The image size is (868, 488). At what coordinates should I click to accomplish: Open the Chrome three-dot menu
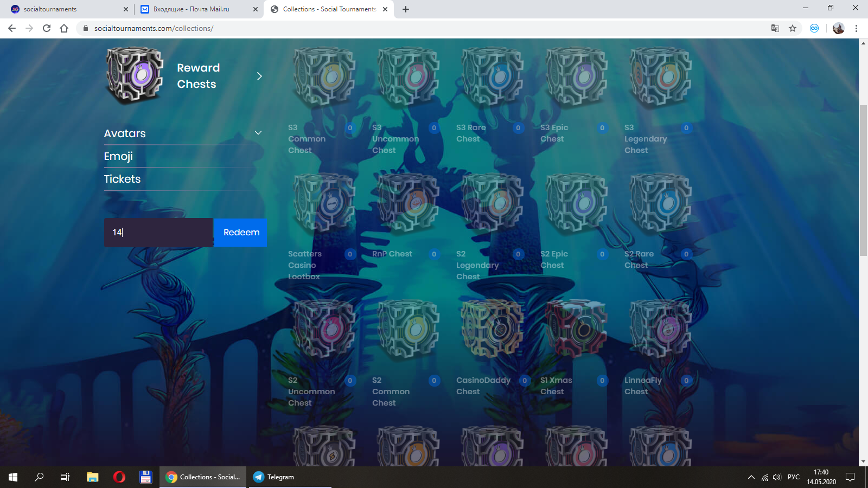[856, 28]
